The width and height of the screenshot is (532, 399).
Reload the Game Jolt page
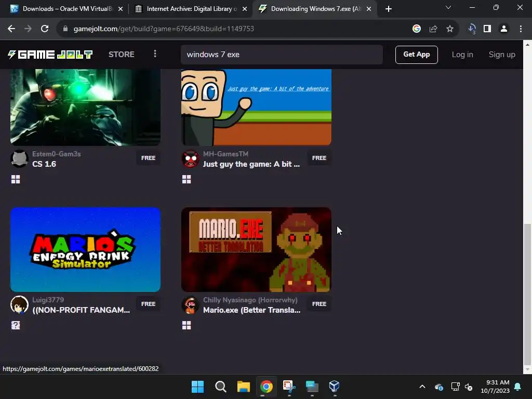(x=45, y=29)
